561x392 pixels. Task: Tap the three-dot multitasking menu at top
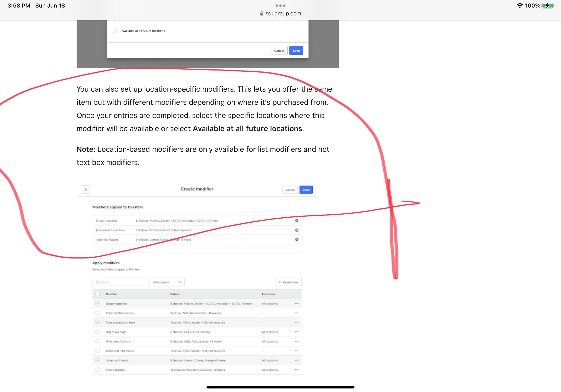tap(280, 6)
